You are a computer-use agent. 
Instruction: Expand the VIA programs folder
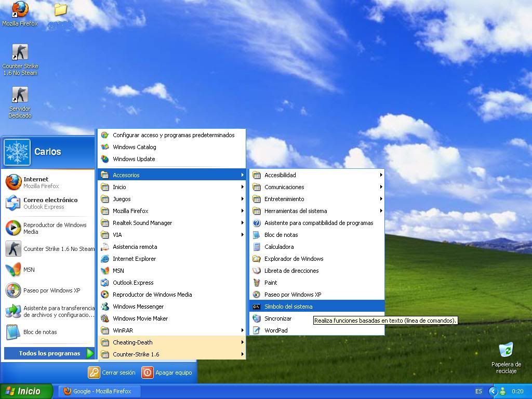point(171,235)
